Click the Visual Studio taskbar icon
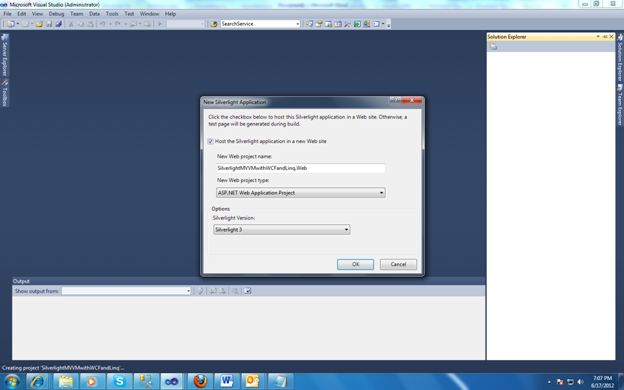The image size is (624, 390). click(172, 382)
